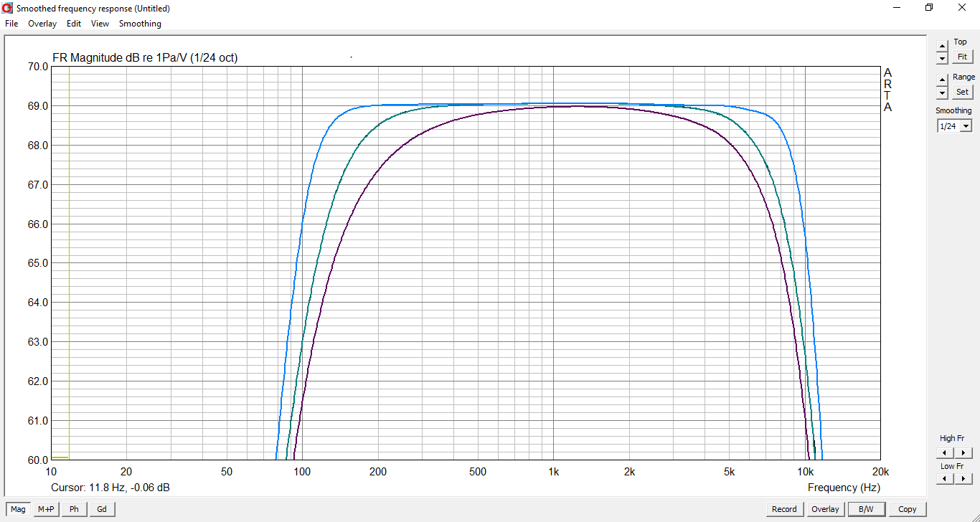Open the File menu
980x522 pixels.
(11, 24)
